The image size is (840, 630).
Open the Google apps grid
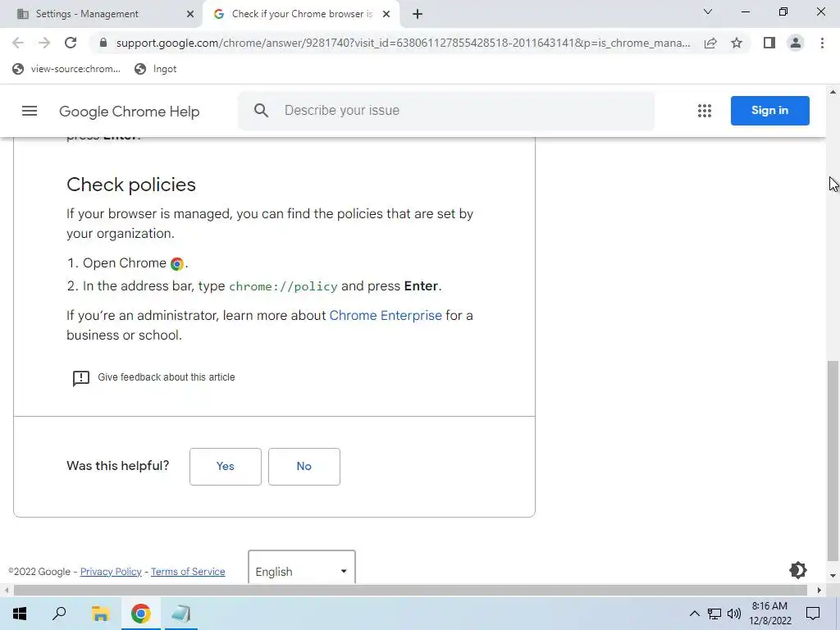coord(705,111)
